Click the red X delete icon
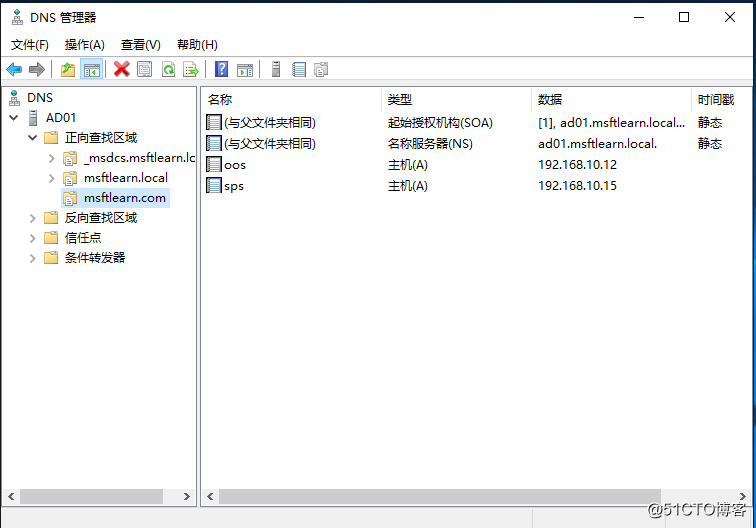The image size is (756, 528). tap(122, 69)
